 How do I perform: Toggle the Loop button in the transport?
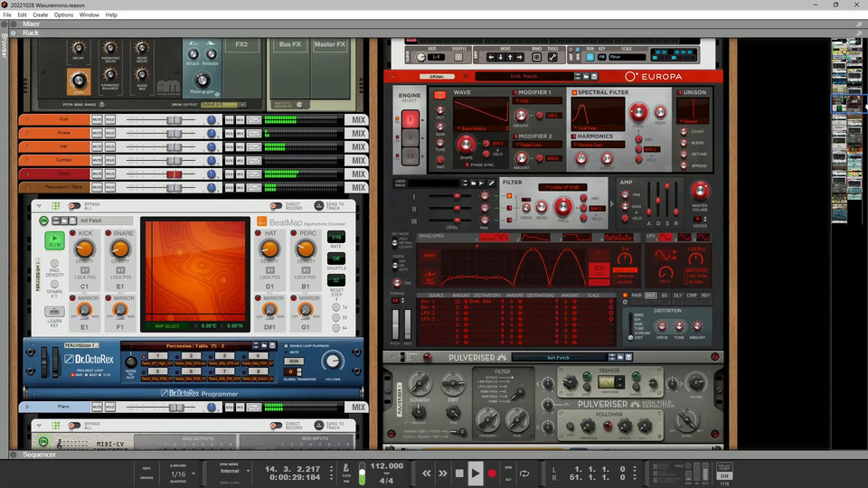(x=524, y=474)
